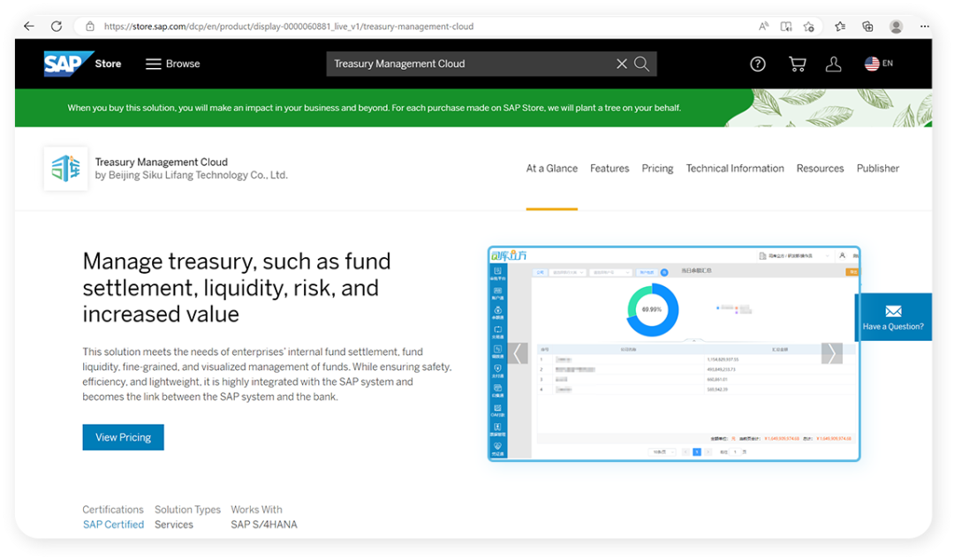
Task: Open the user account icon
Action: [834, 64]
